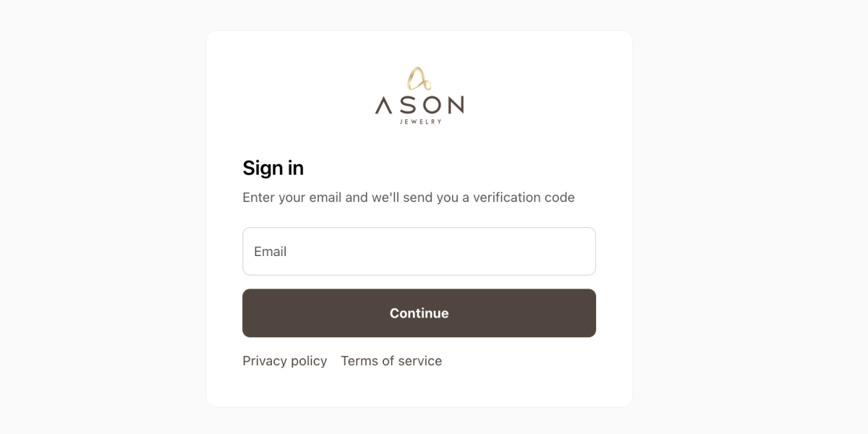868x434 pixels.
Task: Click the letter O in the ASON logo
Action: tap(429, 106)
